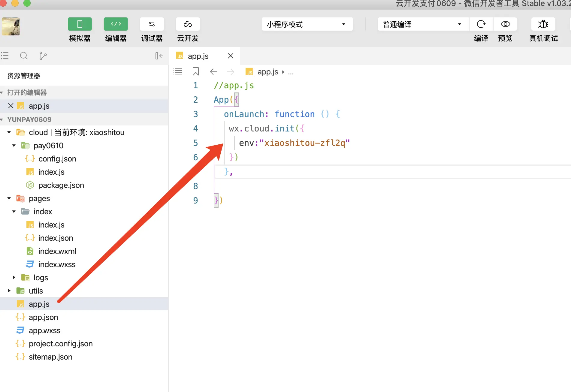Select the logs folder
Viewport: 571px width, 392px height.
(x=84, y=278)
